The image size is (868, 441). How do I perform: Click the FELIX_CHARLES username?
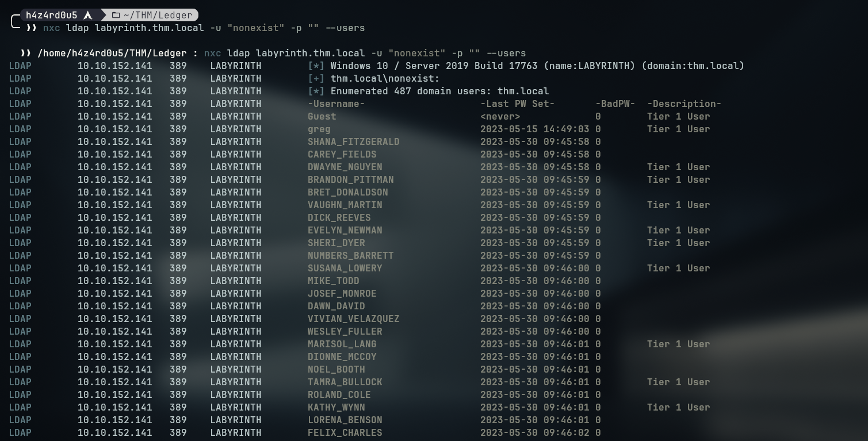(x=345, y=432)
